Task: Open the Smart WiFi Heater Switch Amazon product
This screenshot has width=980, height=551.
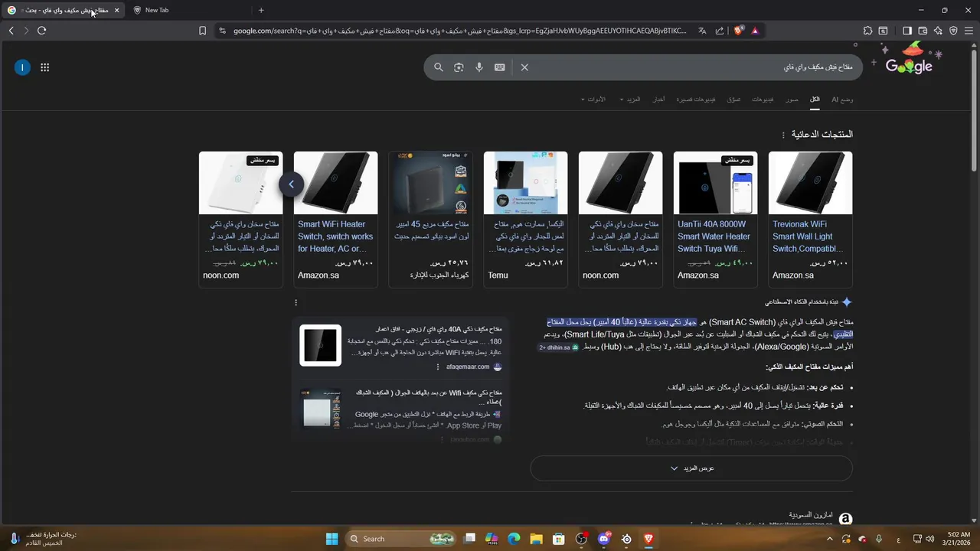Action: coord(335,219)
